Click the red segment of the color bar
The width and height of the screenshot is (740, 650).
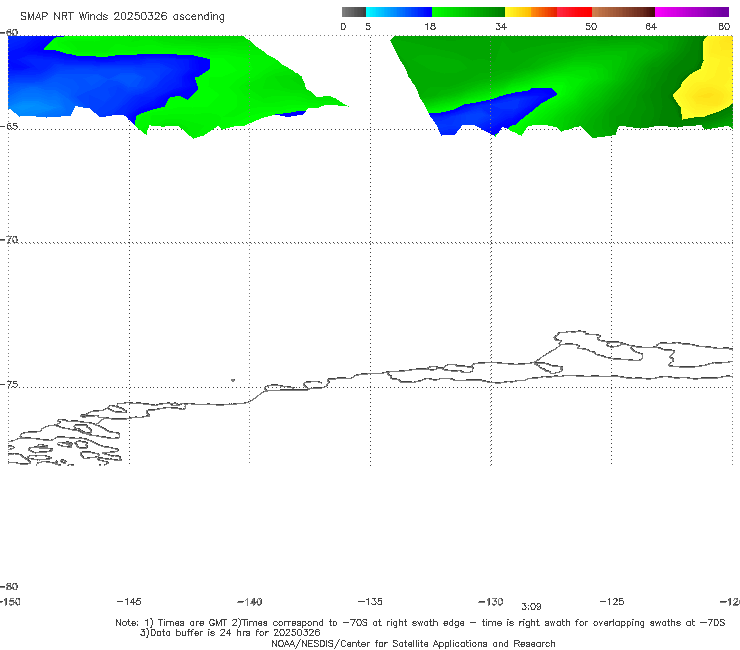(x=574, y=12)
